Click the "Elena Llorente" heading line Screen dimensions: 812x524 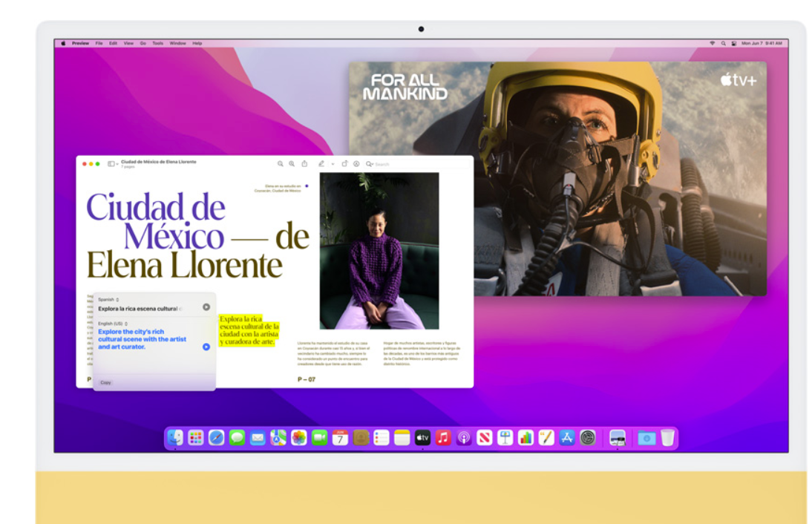pos(184,265)
